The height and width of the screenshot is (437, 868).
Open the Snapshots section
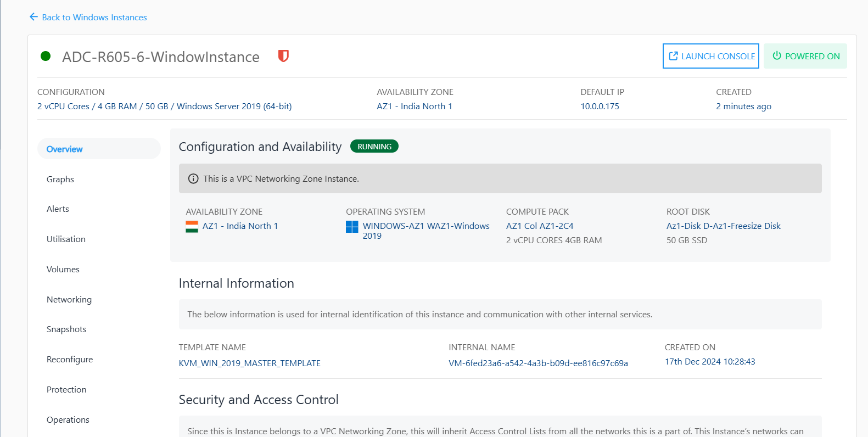pyautogui.click(x=66, y=329)
